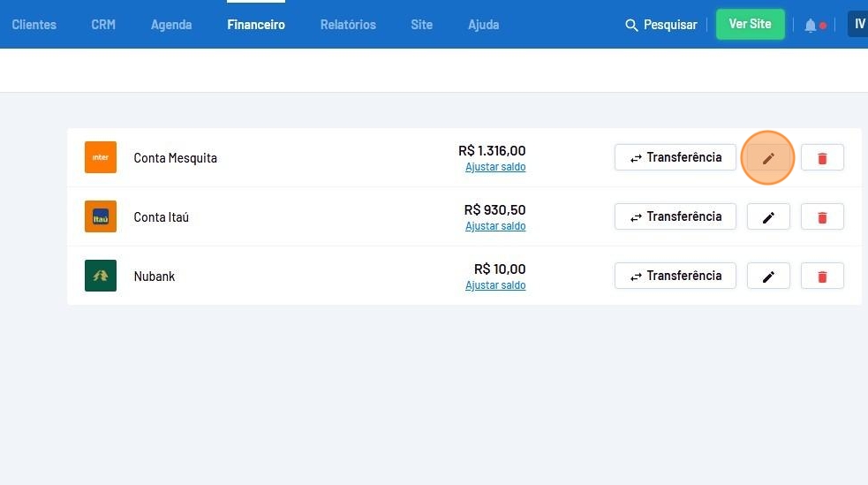The height and width of the screenshot is (485, 868).
Task: Open Pesquisar search in top bar
Action: tap(661, 25)
